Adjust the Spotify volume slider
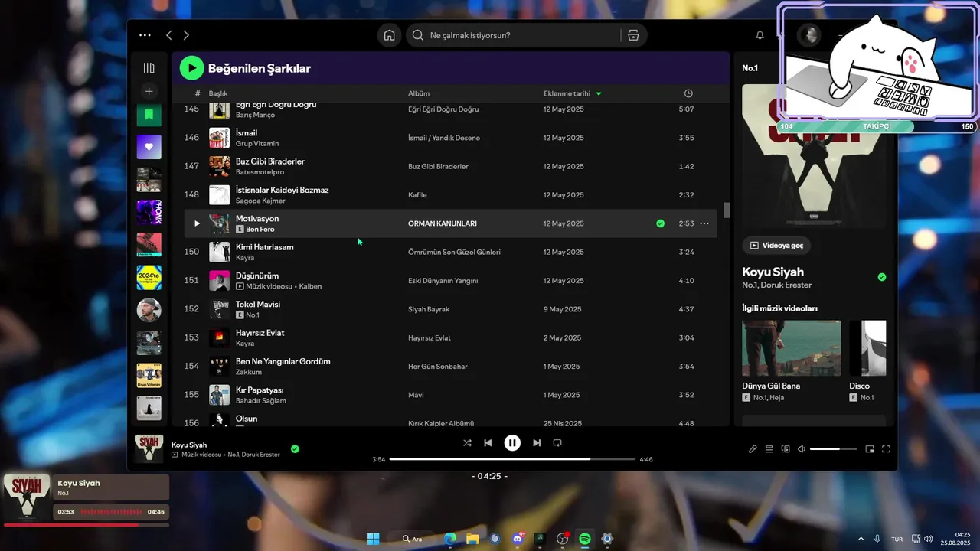 [x=833, y=449]
